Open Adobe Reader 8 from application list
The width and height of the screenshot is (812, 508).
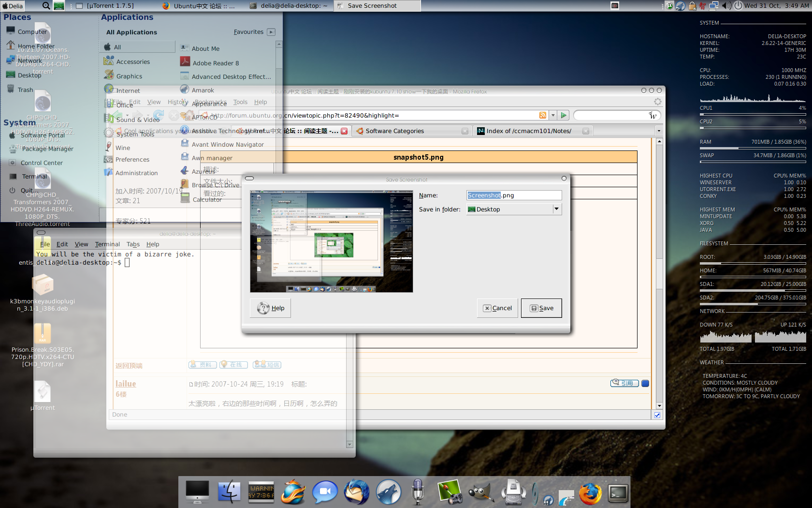pos(210,63)
